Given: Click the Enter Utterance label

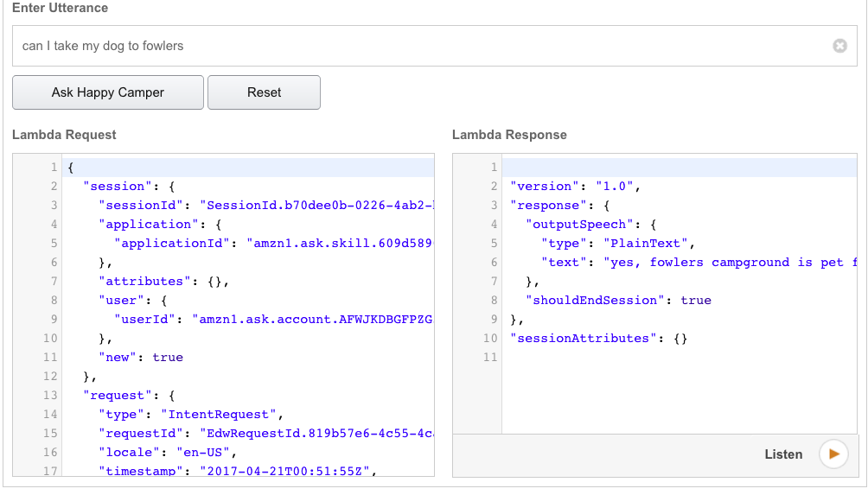Looking at the screenshot, I should pyautogui.click(x=60, y=8).
